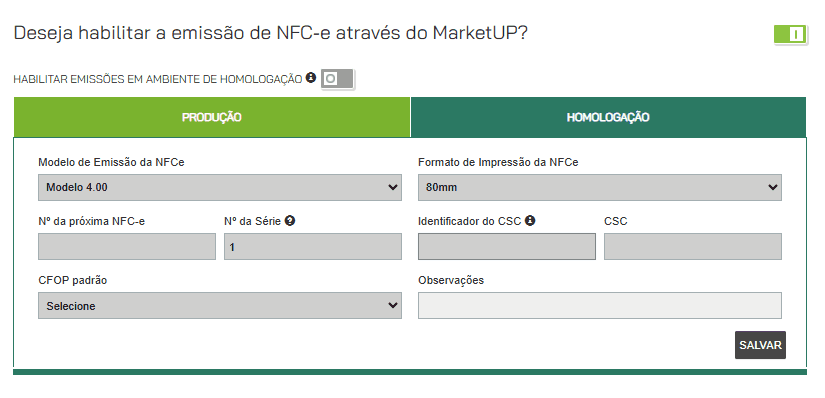
Task: Click help icon next to Nº da Série
Action: click(x=289, y=221)
